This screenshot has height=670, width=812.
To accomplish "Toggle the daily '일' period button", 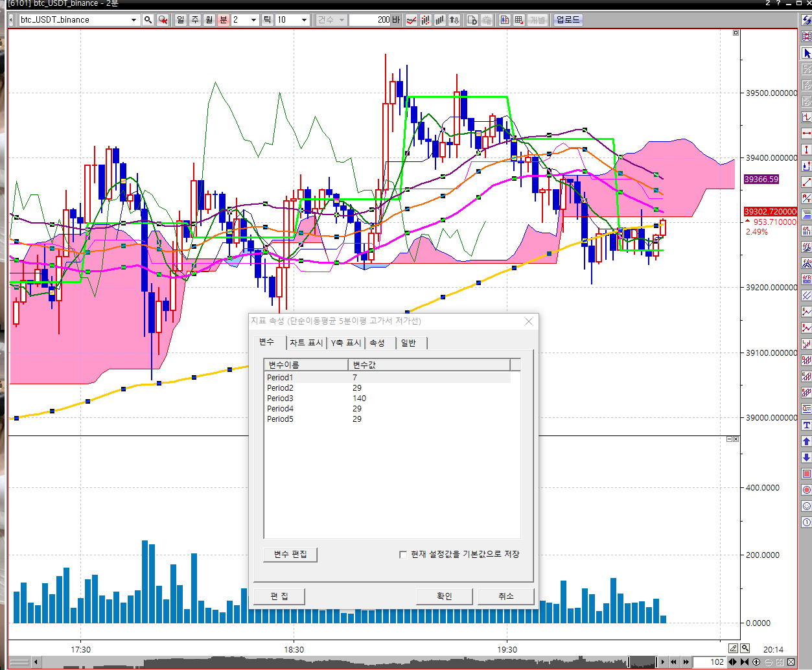I will click(181, 20).
